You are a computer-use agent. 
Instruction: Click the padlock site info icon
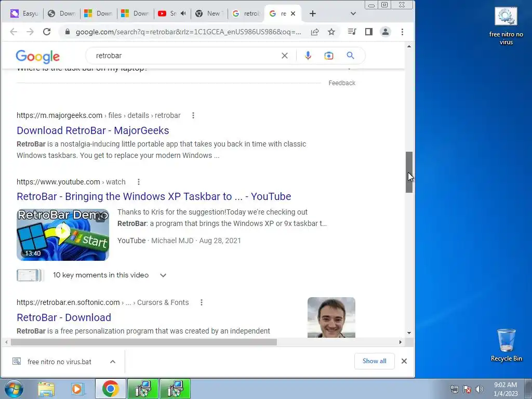tap(68, 32)
